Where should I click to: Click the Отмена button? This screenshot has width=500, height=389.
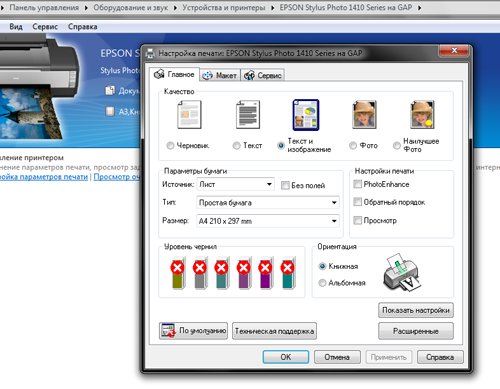tap(337, 357)
